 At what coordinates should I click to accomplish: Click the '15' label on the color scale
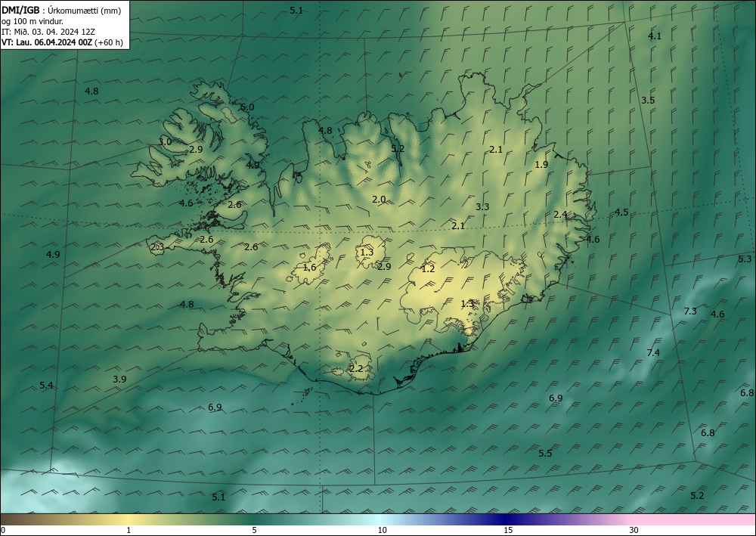(508, 531)
